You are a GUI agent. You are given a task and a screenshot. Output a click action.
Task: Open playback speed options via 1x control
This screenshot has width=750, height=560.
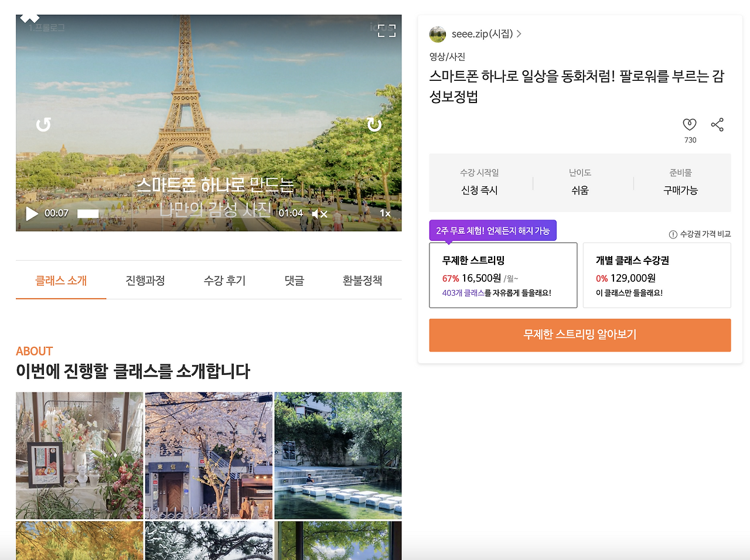(386, 214)
